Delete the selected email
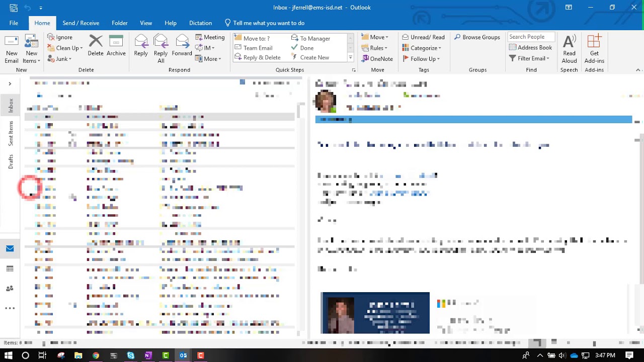The width and height of the screenshot is (644, 362). click(96, 45)
